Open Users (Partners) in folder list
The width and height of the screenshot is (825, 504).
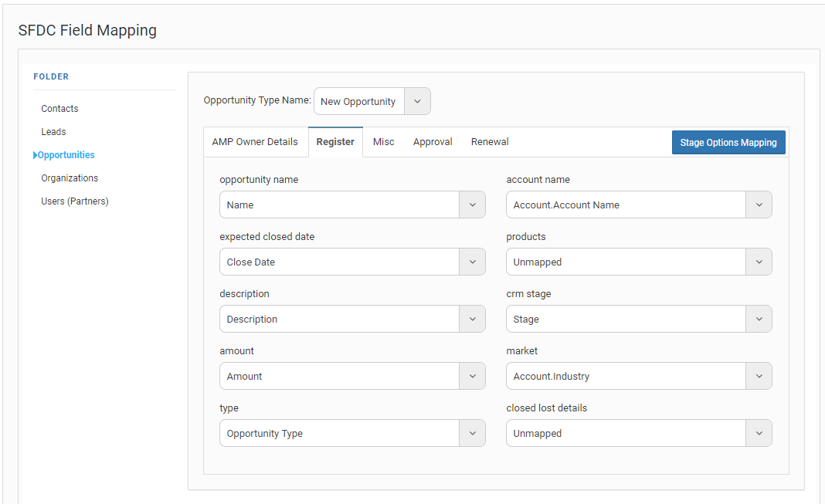pos(75,201)
